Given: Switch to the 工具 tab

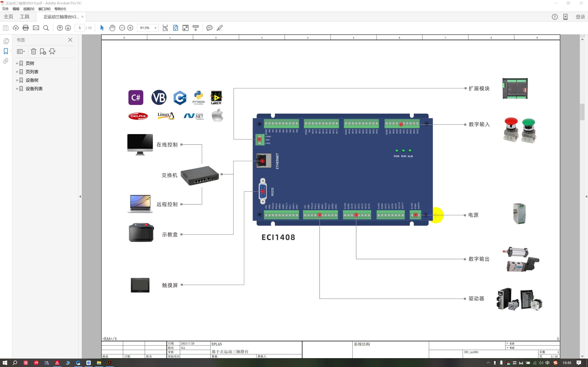Looking at the screenshot, I should click(25, 17).
